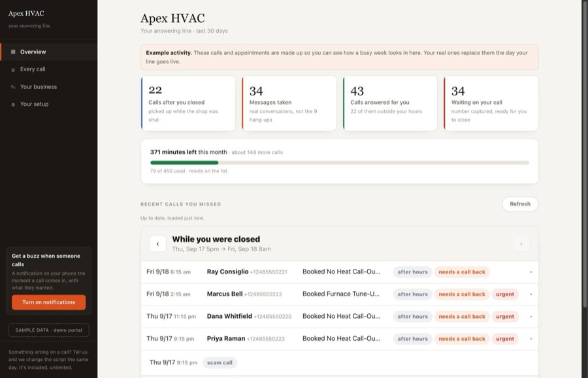
Task: Click urgent tag on Marcus Bell row
Action: pyautogui.click(x=505, y=294)
